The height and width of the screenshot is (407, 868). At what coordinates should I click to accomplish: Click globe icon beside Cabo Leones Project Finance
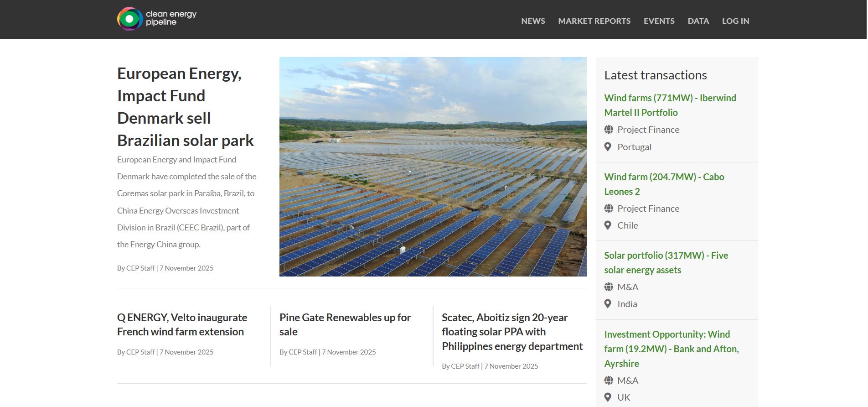click(x=609, y=209)
